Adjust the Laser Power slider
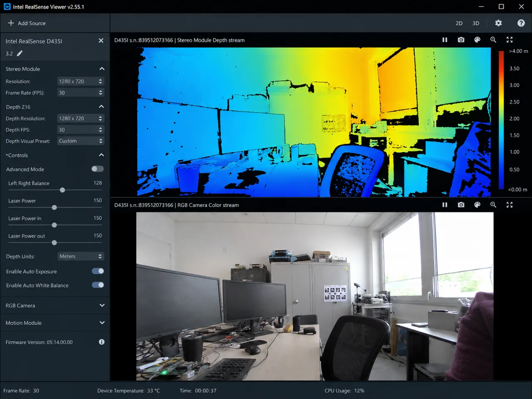Image resolution: width=532 pixels, height=399 pixels. (x=55, y=207)
